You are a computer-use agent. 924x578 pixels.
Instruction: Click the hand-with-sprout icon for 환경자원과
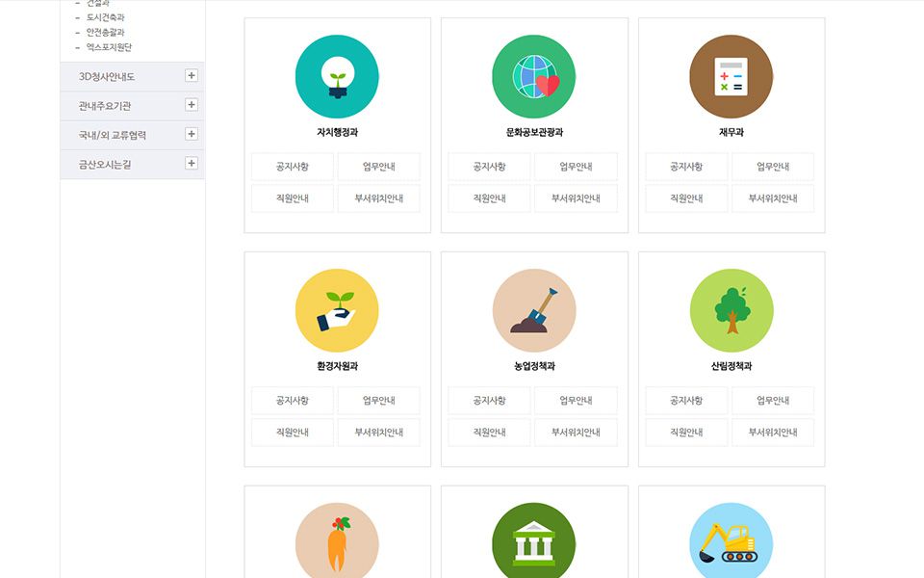tap(337, 310)
